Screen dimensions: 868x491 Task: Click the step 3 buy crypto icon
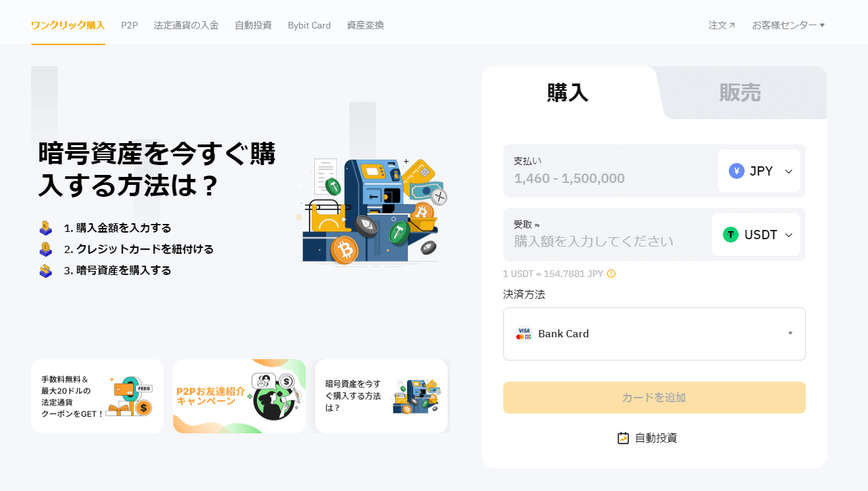(x=45, y=271)
